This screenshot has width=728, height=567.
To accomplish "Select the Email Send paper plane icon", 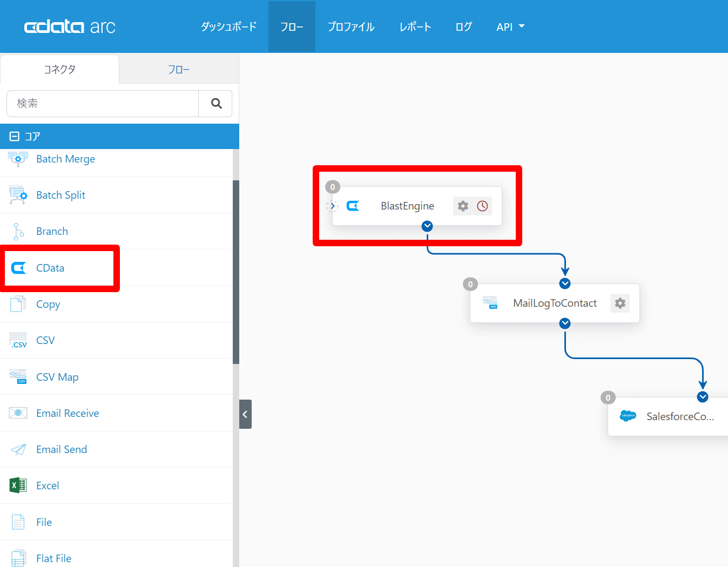I will [x=18, y=449].
